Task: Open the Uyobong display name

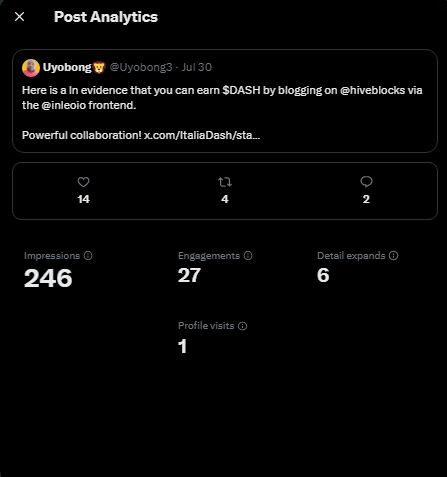Action: click(67, 67)
